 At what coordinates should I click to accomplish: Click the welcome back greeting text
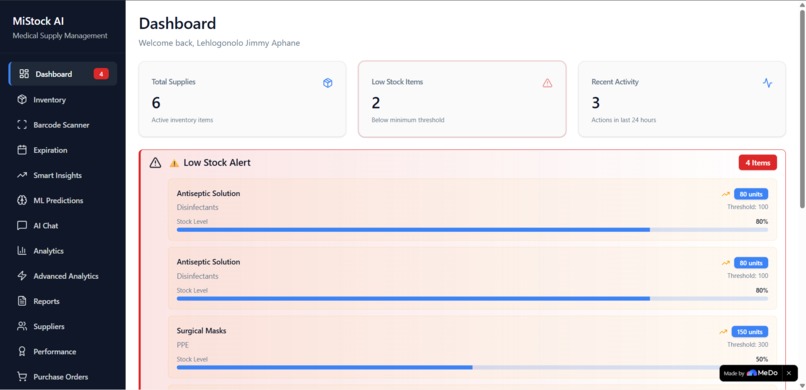[219, 43]
